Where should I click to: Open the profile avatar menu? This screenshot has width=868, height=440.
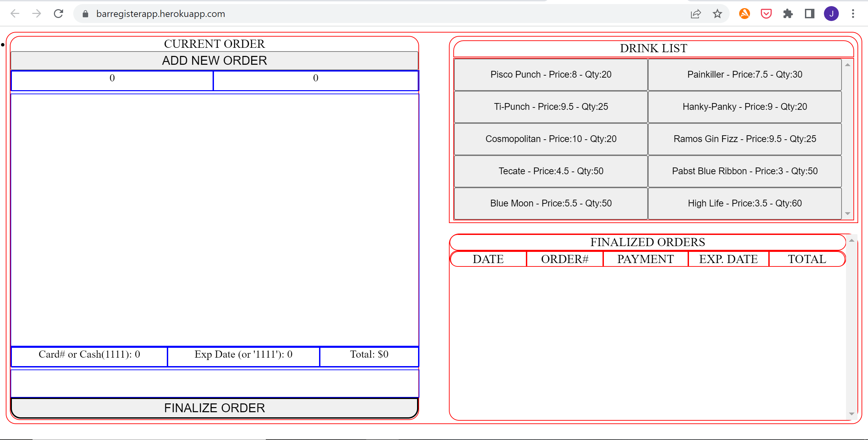point(831,14)
